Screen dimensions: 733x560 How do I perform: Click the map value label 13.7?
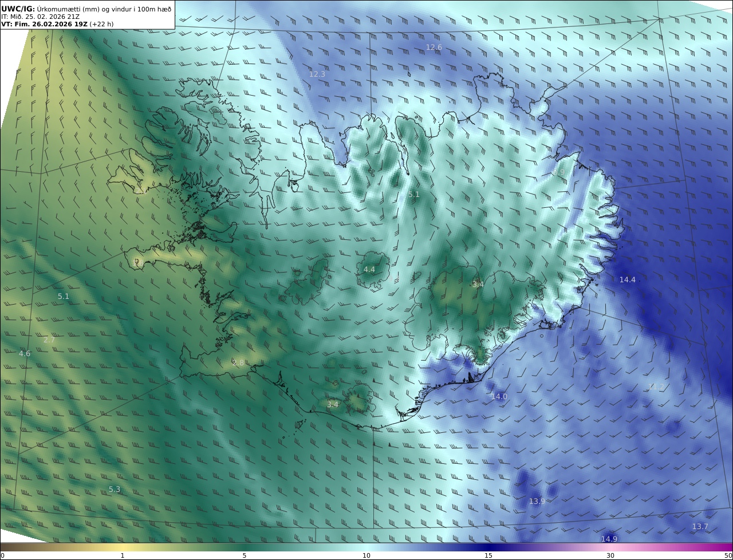coord(700,526)
